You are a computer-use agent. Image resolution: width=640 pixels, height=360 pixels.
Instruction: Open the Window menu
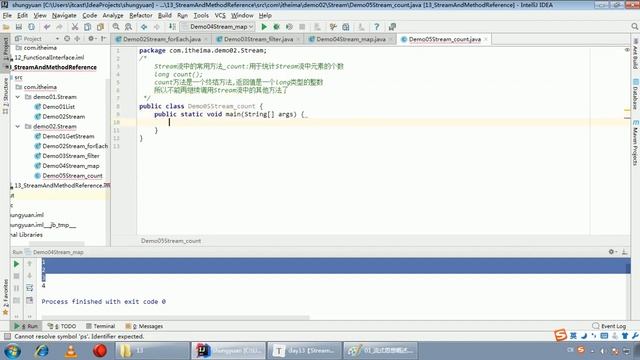pyautogui.click(x=242, y=16)
